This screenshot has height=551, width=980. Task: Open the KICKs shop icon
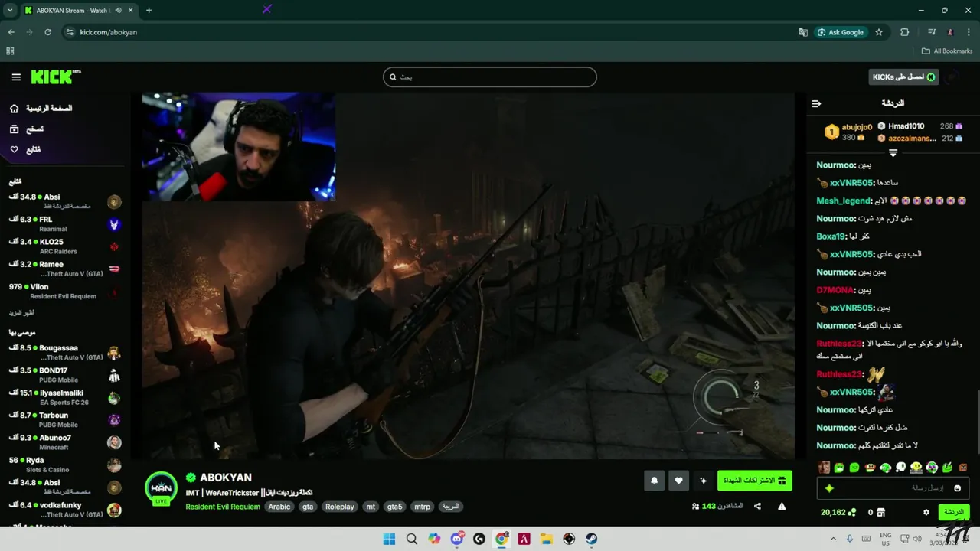pos(881,512)
